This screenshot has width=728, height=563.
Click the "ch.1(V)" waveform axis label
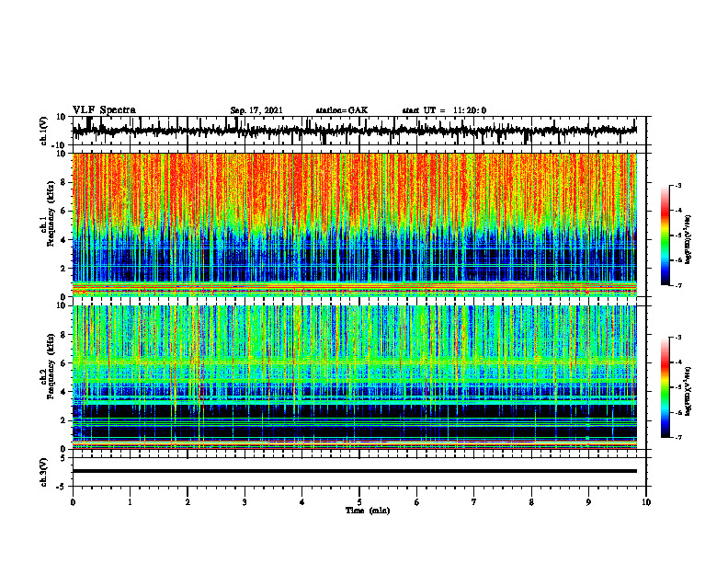click(44, 131)
